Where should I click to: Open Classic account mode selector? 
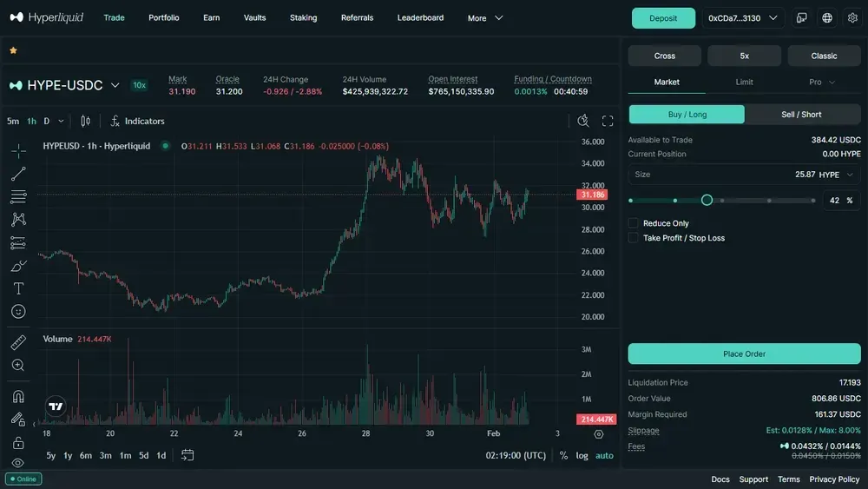tap(824, 56)
